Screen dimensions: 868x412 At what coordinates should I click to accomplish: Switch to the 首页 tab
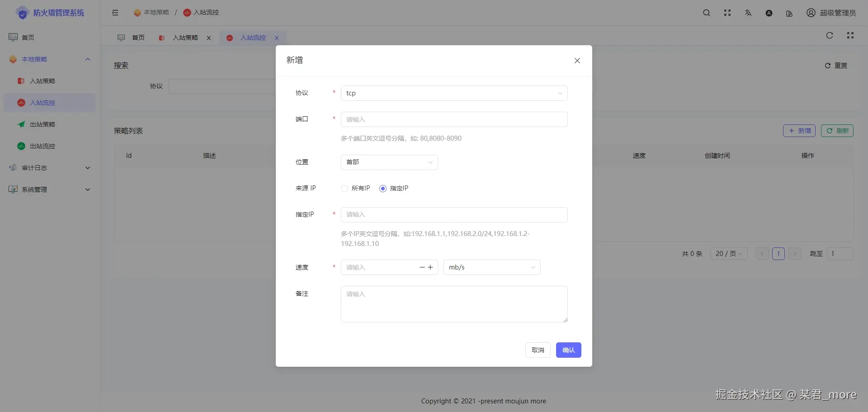click(131, 38)
